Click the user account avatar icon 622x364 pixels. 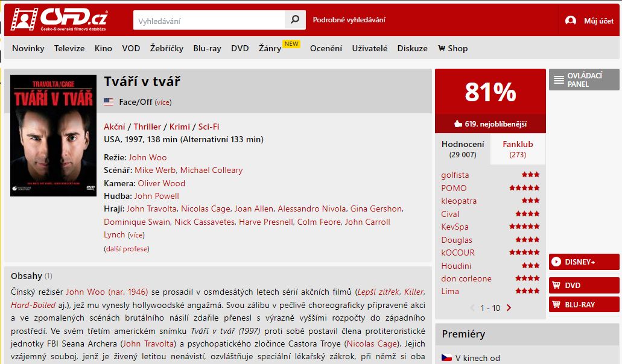coord(571,20)
